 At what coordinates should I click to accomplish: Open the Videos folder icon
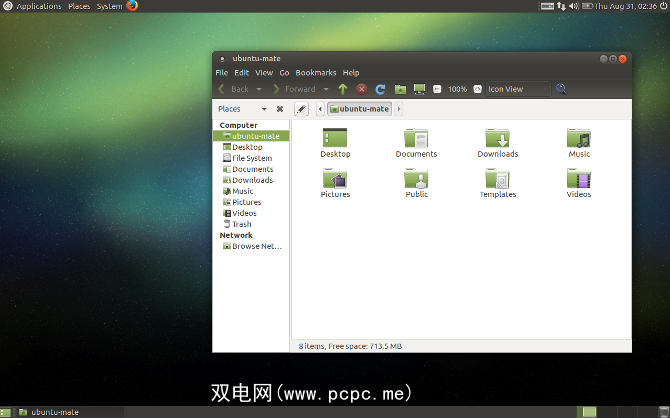579,183
